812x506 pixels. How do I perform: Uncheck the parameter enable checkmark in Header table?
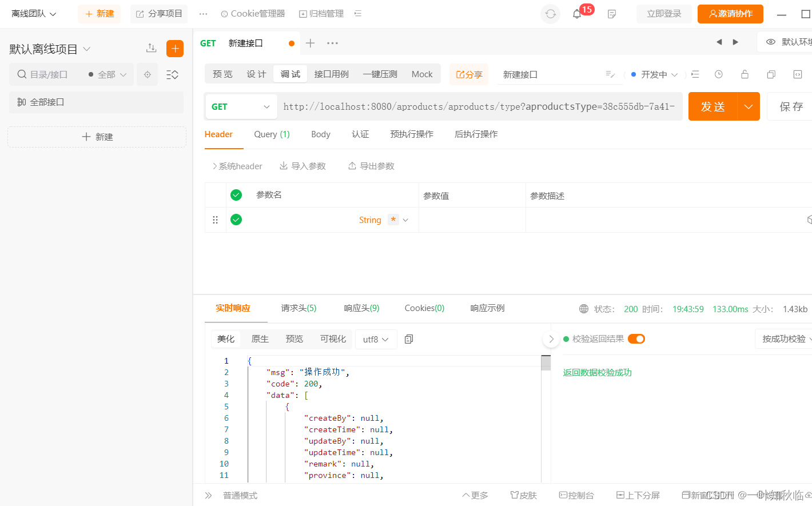click(x=236, y=219)
